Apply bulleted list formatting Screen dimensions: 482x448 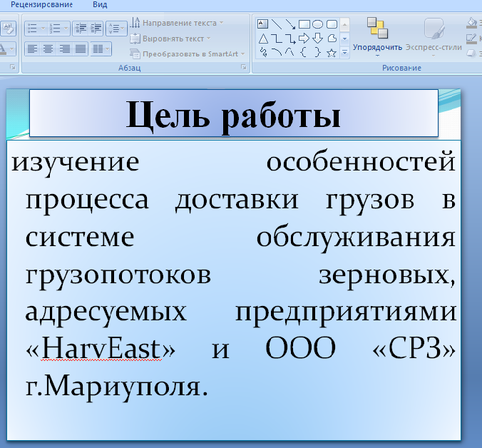32,29
